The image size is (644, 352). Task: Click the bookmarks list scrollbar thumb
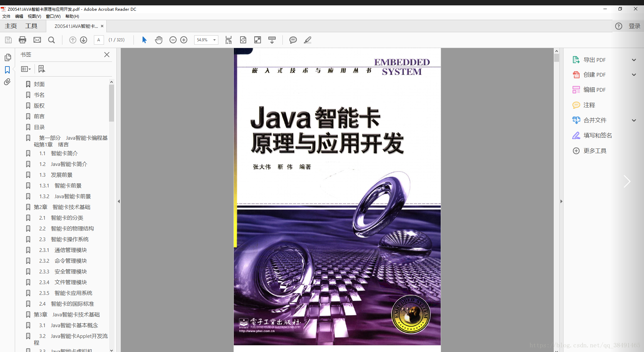click(111, 103)
